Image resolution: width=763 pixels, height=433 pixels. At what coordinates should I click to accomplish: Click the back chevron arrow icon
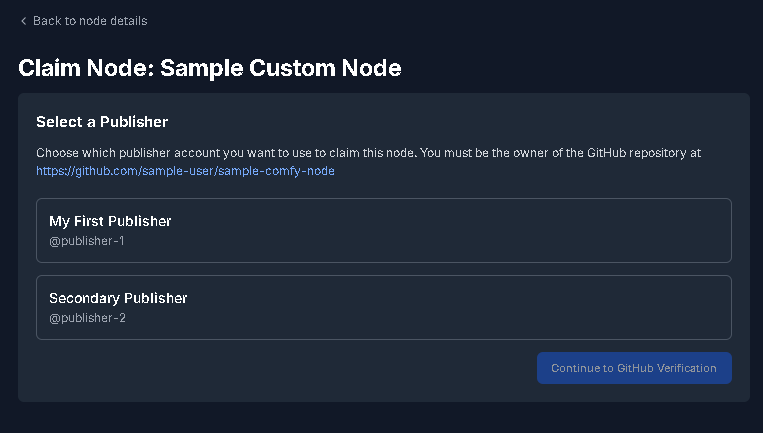tap(23, 21)
